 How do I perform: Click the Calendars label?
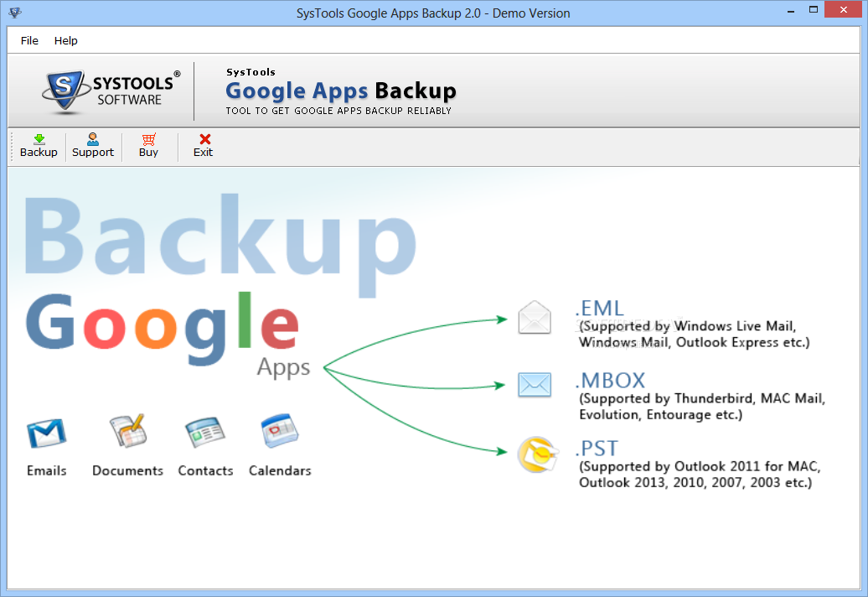coord(280,470)
